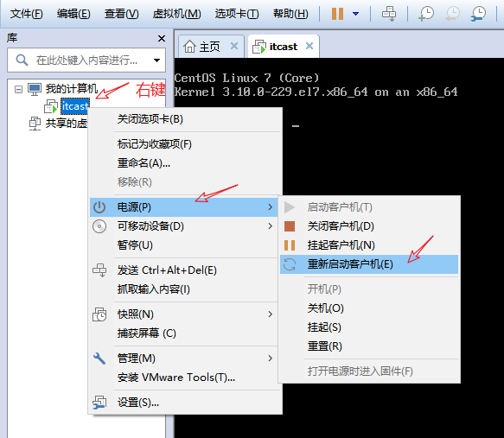Collapse the 我的计算机 tree node
The height and width of the screenshot is (438, 504).
pos(19,89)
